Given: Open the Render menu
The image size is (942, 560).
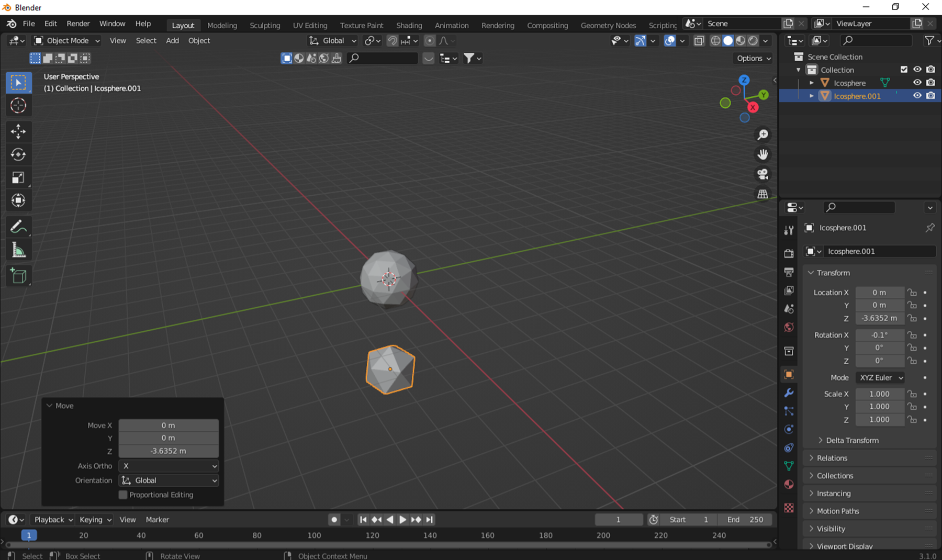Looking at the screenshot, I should pyautogui.click(x=78, y=24).
